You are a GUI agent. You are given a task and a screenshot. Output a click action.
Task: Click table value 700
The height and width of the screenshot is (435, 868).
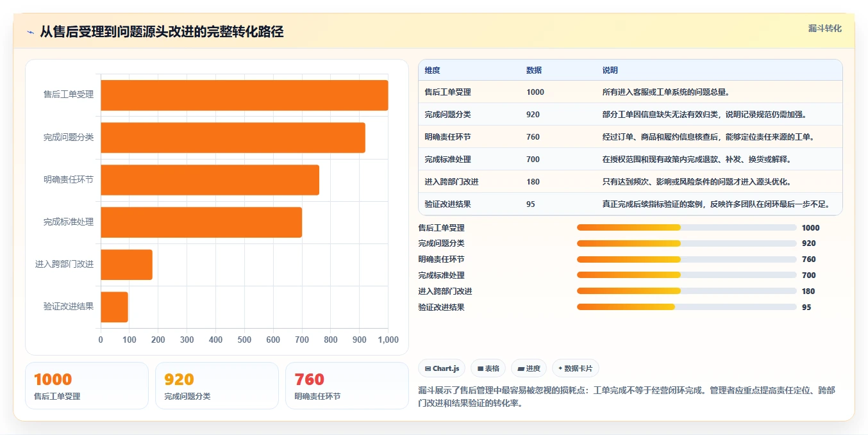[533, 160]
